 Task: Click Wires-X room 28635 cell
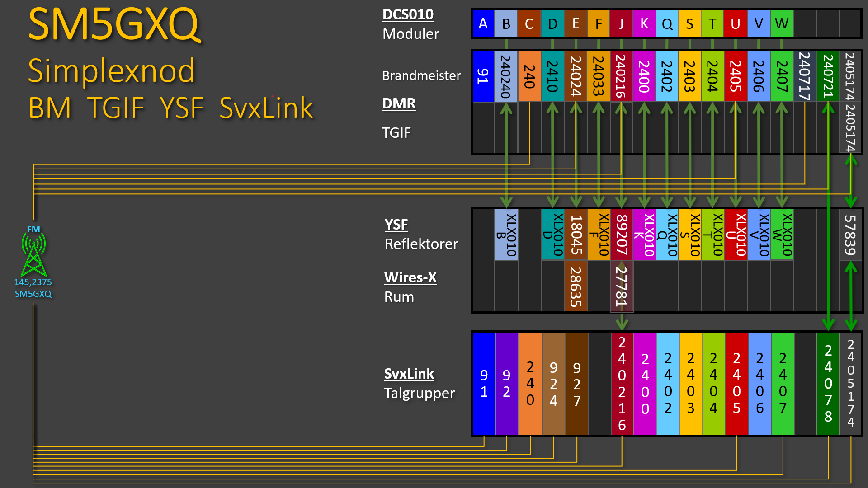pyautogui.click(x=576, y=286)
